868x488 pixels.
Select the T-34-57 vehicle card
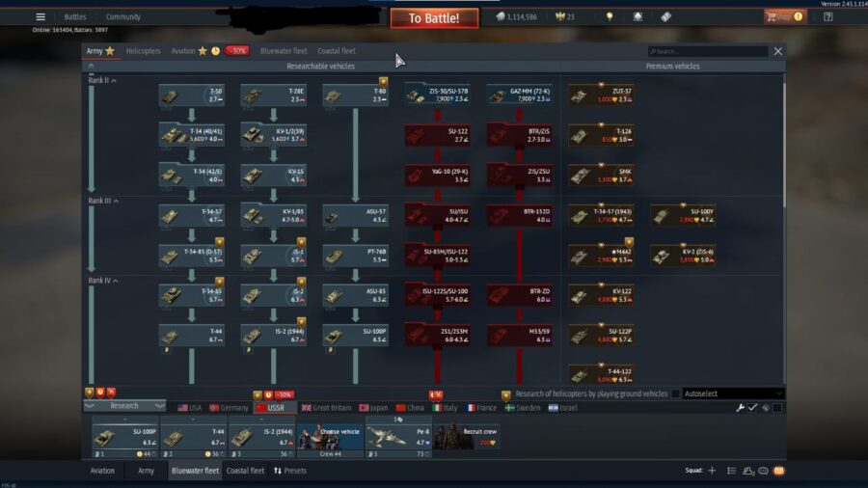pyautogui.click(x=192, y=215)
